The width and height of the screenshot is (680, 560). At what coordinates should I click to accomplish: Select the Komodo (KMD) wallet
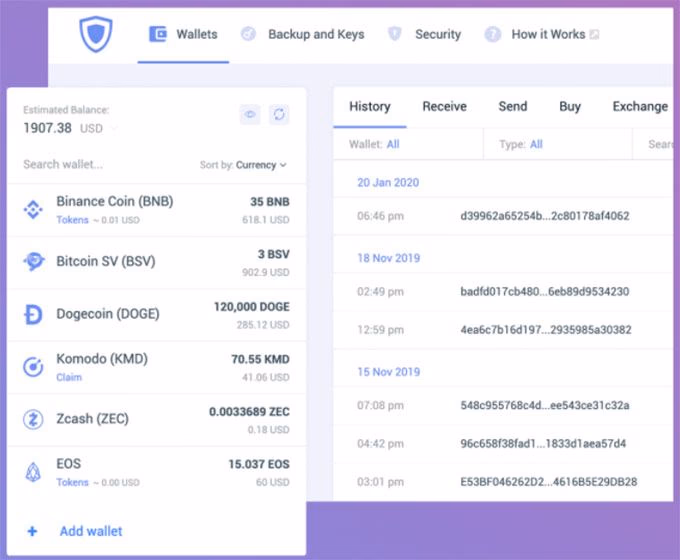(x=102, y=359)
